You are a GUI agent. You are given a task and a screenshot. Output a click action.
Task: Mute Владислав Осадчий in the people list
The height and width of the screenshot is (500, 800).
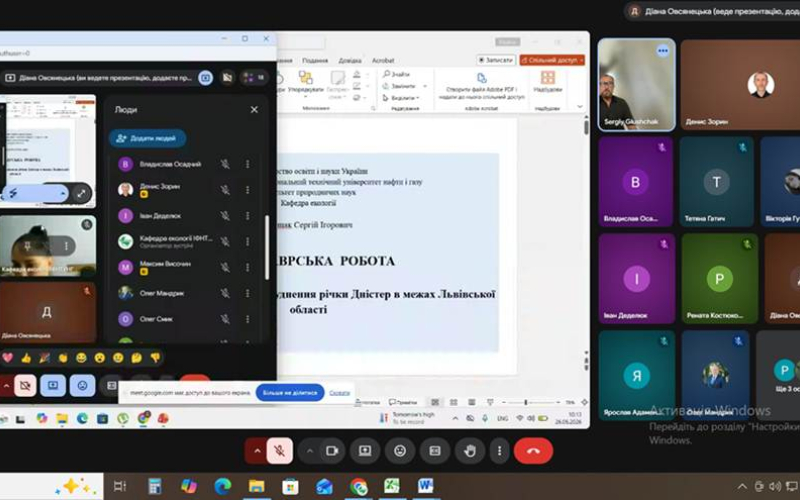(x=225, y=164)
